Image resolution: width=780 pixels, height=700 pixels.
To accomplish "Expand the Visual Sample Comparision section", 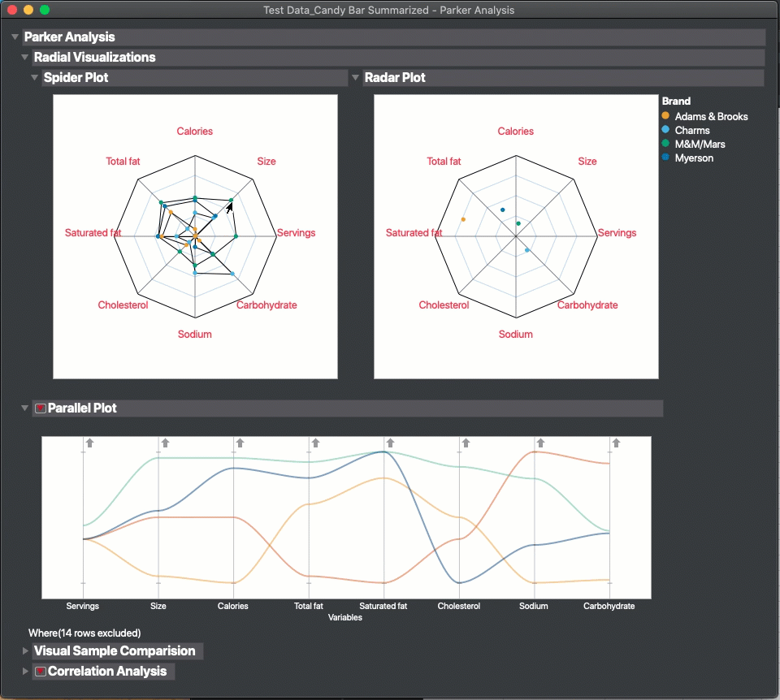I will pos(25,650).
